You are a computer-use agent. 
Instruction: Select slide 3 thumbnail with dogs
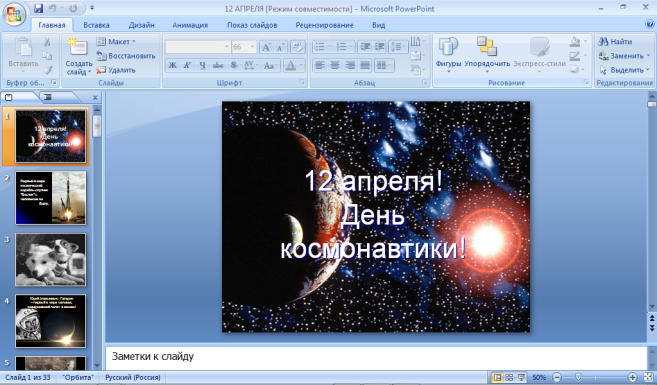click(51, 260)
